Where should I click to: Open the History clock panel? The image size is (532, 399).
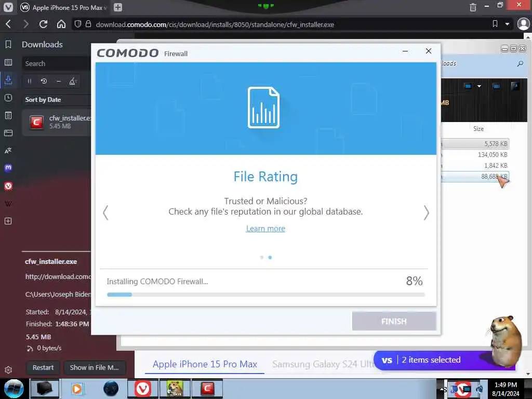tap(8, 98)
